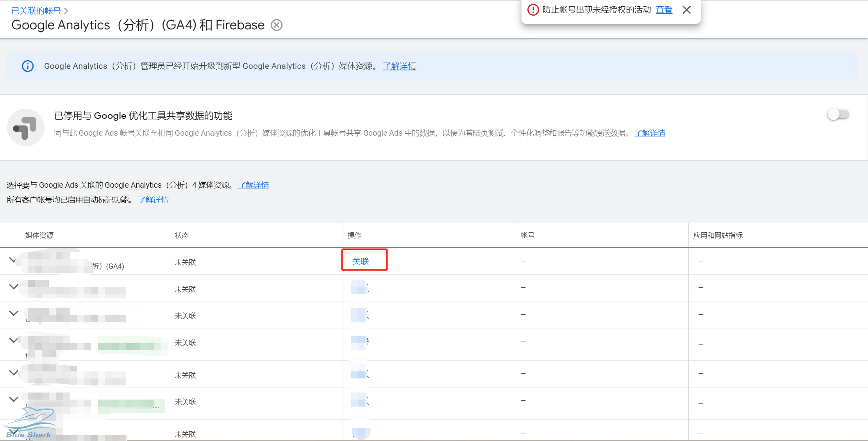Open 了解详情 link about auto-tagging
This screenshot has width=868, height=441.
point(153,200)
